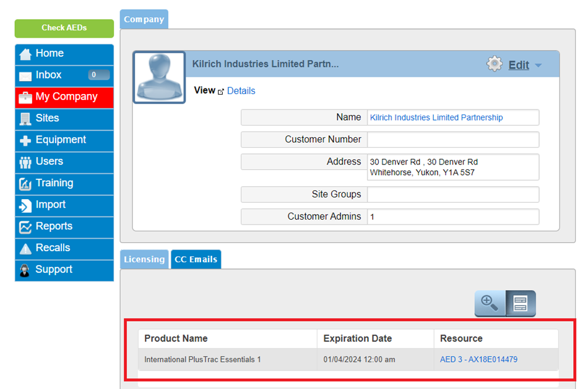Open Training menu label
Viewport: 588px width, 389px height.
[x=54, y=183]
